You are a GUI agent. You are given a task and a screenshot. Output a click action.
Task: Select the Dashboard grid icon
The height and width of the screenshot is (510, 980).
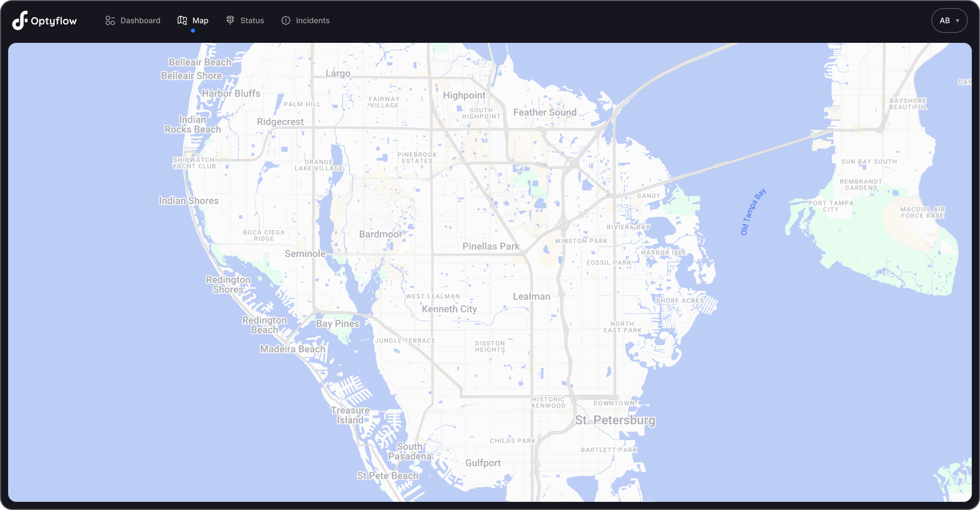(x=110, y=20)
